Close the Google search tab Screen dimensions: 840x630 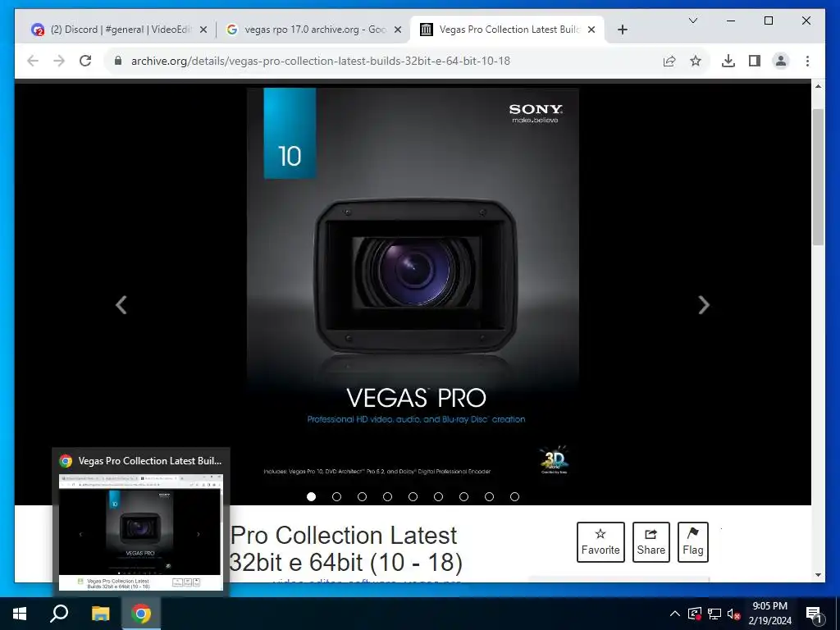[x=398, y=30]
